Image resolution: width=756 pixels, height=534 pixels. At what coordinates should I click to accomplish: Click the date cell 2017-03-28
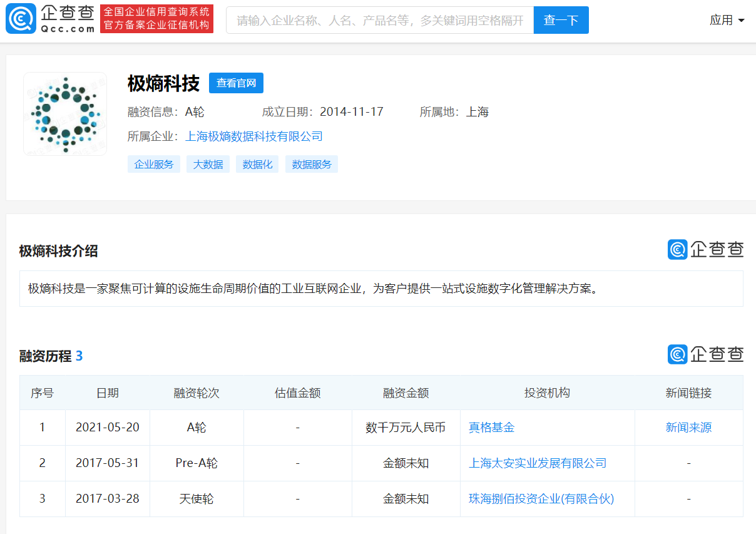108,499
